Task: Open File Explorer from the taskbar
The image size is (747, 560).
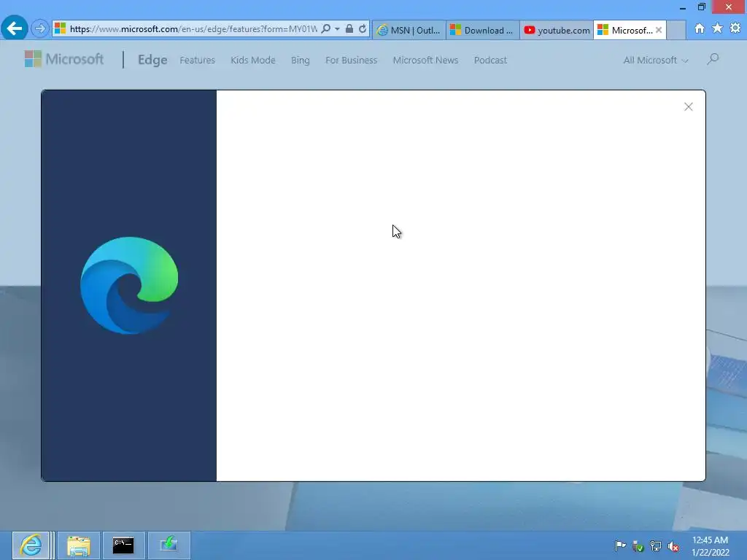Action: coord(79,545)
